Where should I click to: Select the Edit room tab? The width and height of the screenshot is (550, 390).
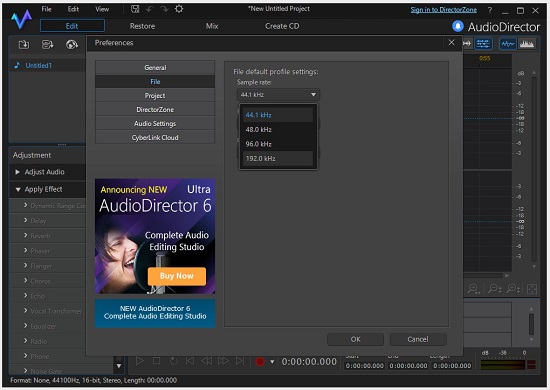tap(72, 26)
